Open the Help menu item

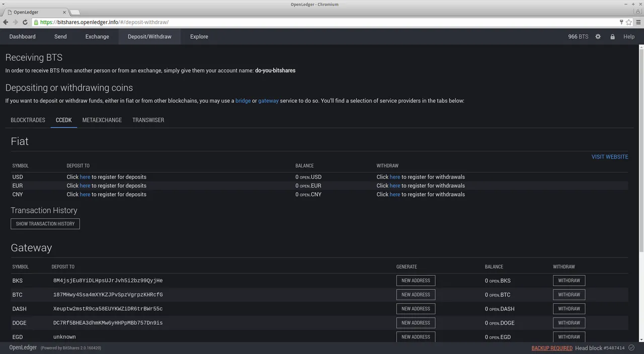[x=629, y=37]
